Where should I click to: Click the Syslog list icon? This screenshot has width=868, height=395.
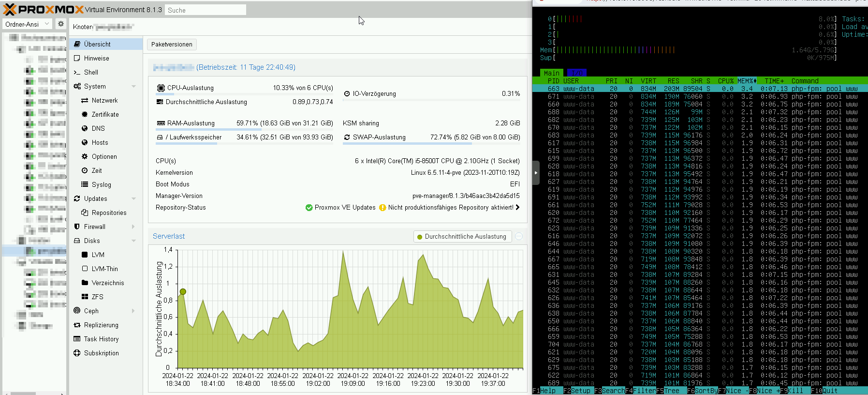point(85,184)
